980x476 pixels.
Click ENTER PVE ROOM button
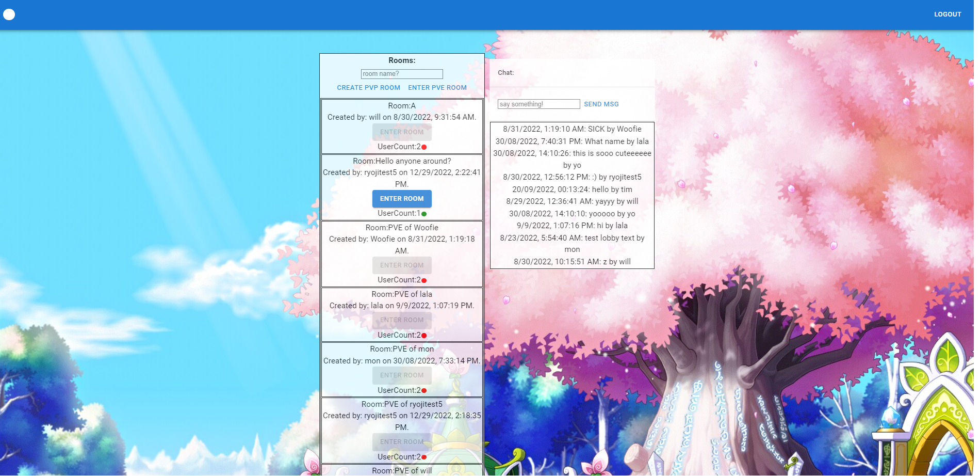(x=437, y=88)
